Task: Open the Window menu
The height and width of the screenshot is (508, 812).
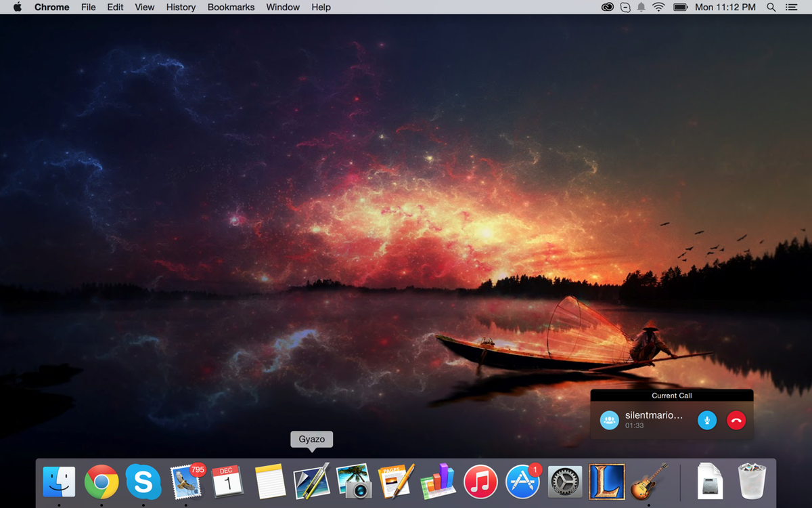Action: point(283,7)
